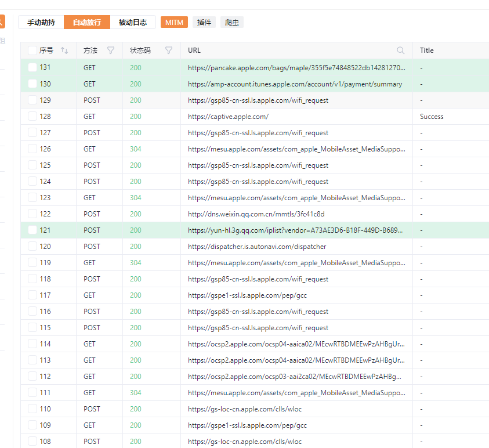Viewport: 489px width, 448px height.
Task: Tick the checkbox of row 121
Action: 32,230
